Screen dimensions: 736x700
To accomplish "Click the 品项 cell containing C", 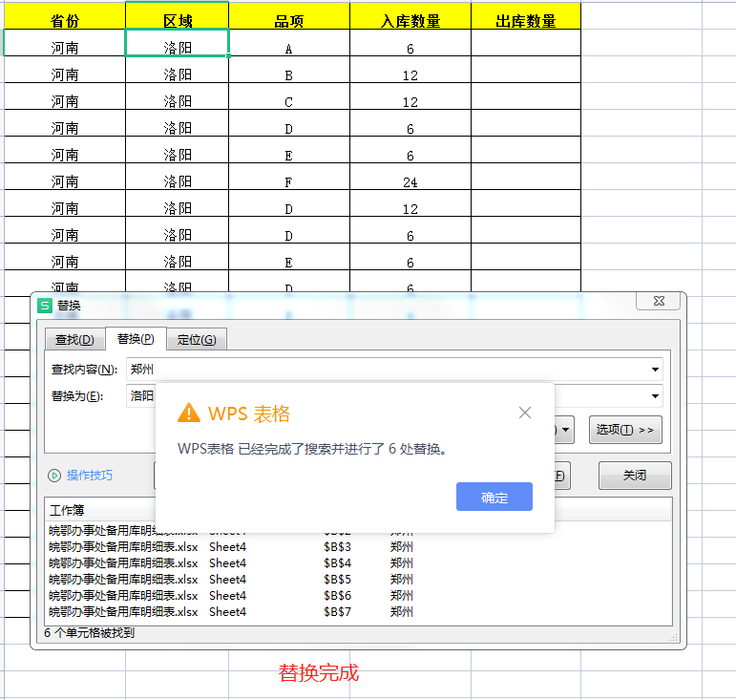I will (289, 96).
